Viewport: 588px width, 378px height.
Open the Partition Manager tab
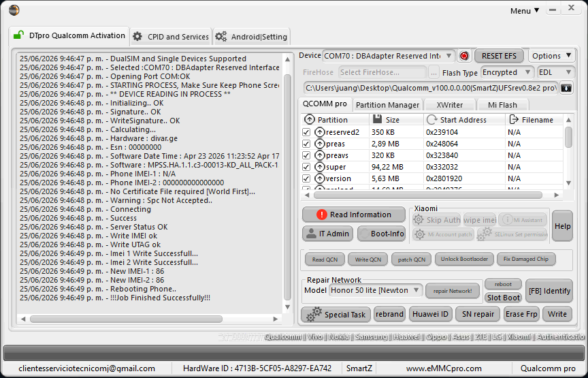[387, 105]
